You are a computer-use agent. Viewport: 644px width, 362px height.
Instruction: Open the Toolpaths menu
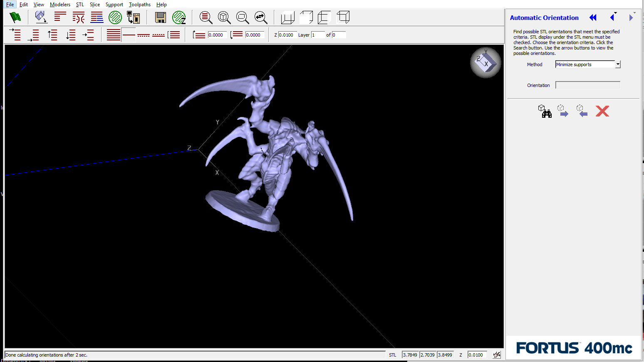tap(139, 5)
